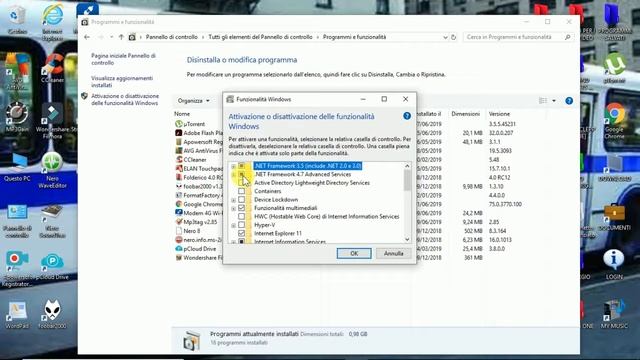Select Nero 8 program entry
The image size is (640, 360).
click(x=188, y=231)
